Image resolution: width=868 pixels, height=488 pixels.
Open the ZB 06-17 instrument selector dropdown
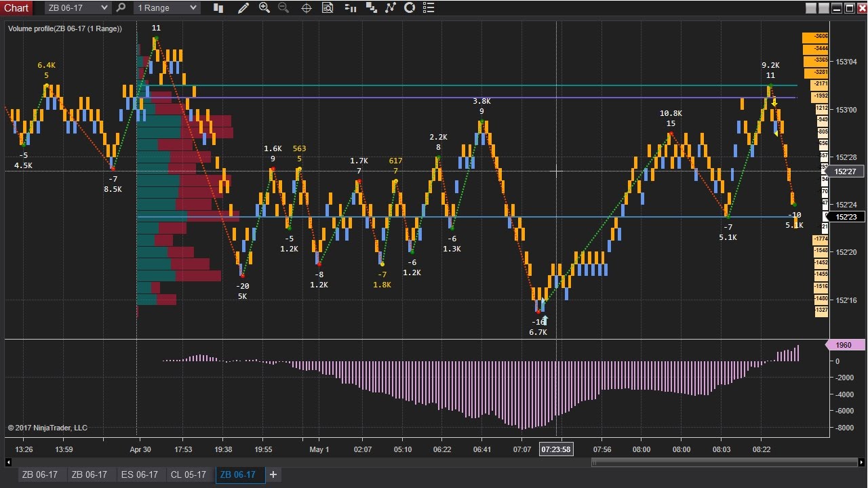click(x=77, y=7)
